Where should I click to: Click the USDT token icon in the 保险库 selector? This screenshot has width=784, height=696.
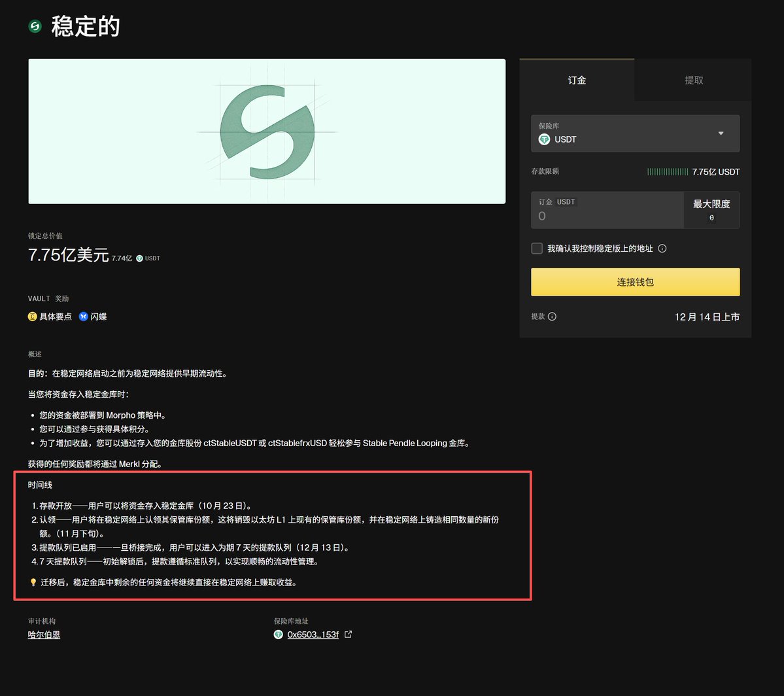[x=544, y=139]
